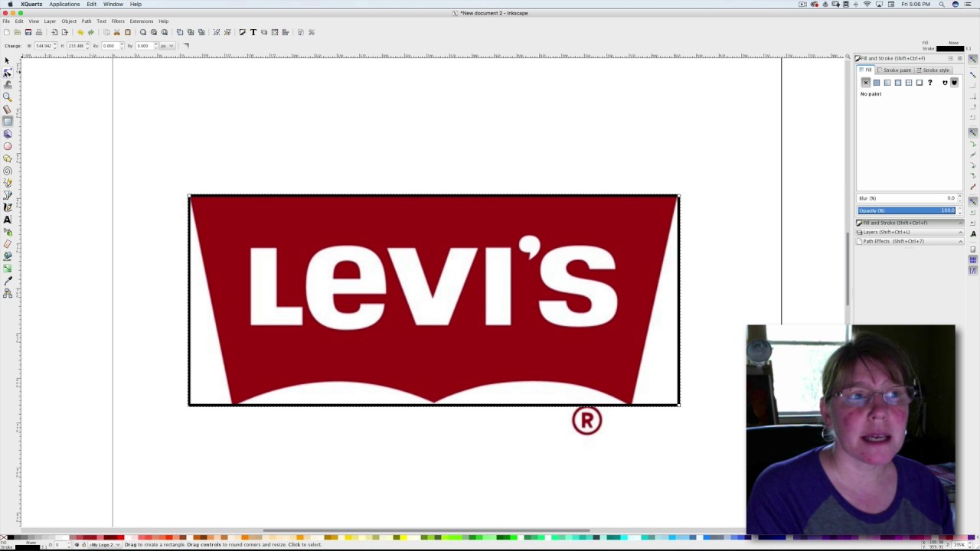Screen dimensions: 980x551
Task: Click the height H spinner arrows
Action: pos(88,46)
